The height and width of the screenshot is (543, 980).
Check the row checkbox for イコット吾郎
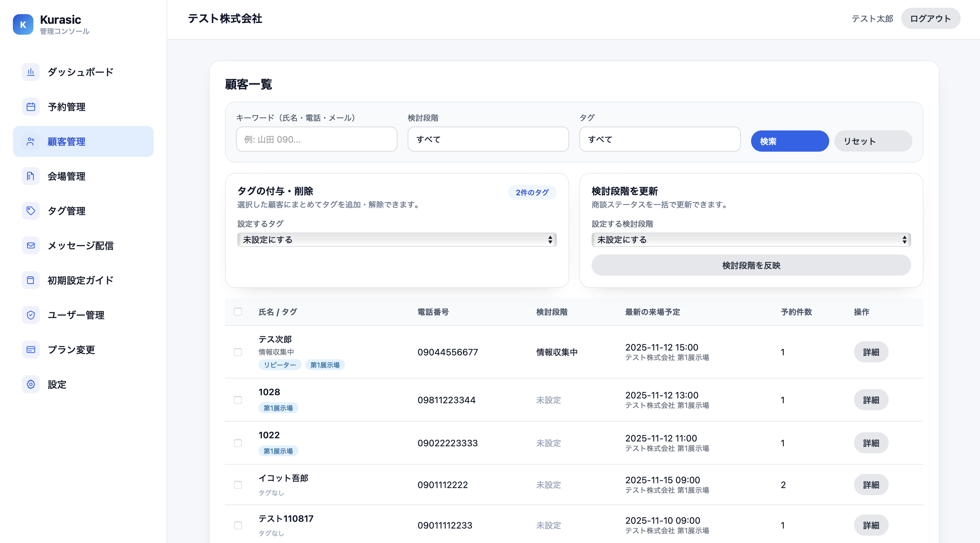click(239, 485)
